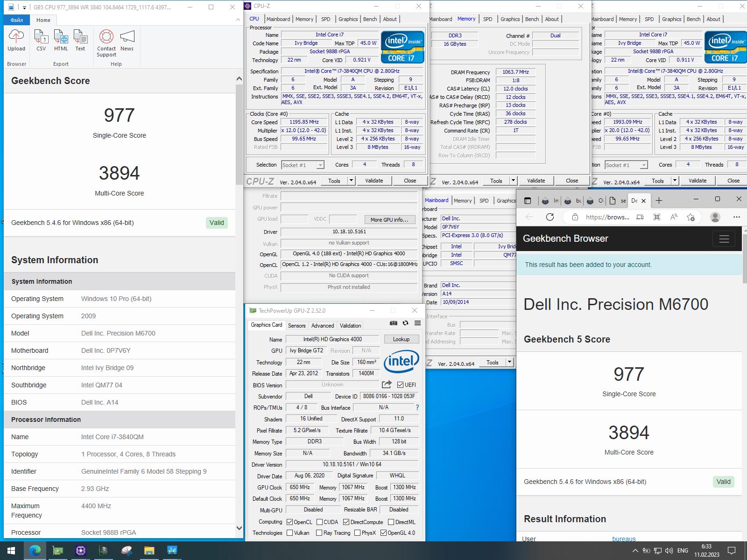Screen dimensions: 747x560
Task: Switch to Sensors tab in GPU-Z
Action: pyautogui.click(x=296, y=325)
